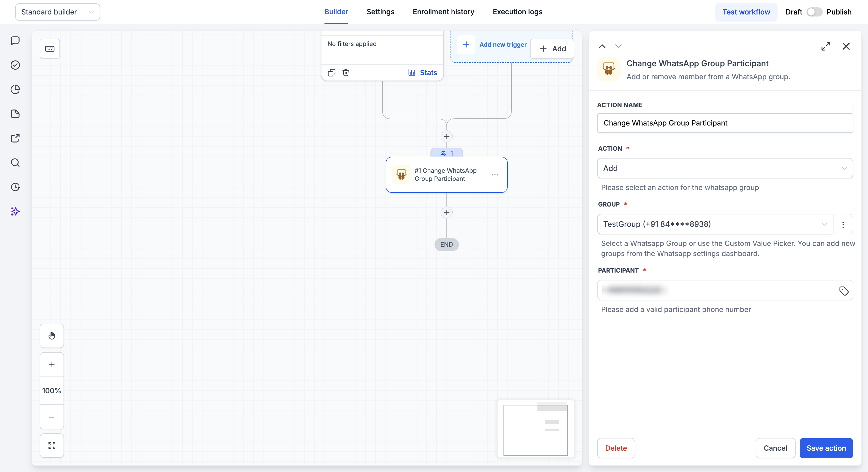Open the conversations chat bubble sidebar icon

click(x=15, y=41)
